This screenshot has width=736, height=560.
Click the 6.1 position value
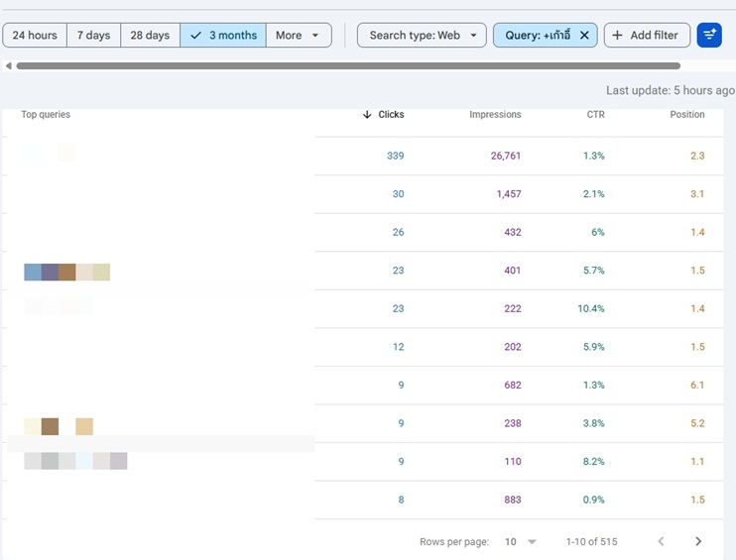pyautogui.click(x=697, y=385)
